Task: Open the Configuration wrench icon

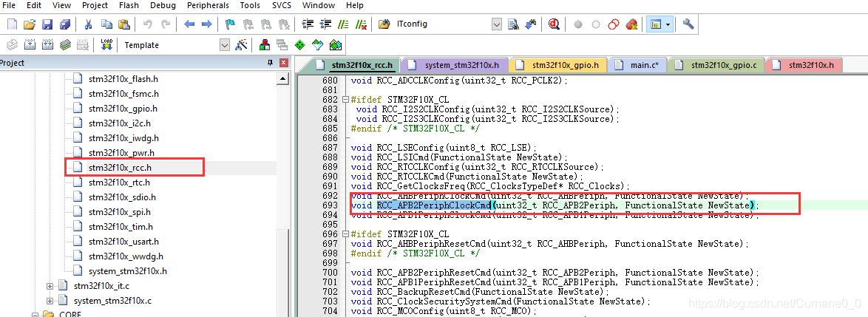Action: click(688, 24)
